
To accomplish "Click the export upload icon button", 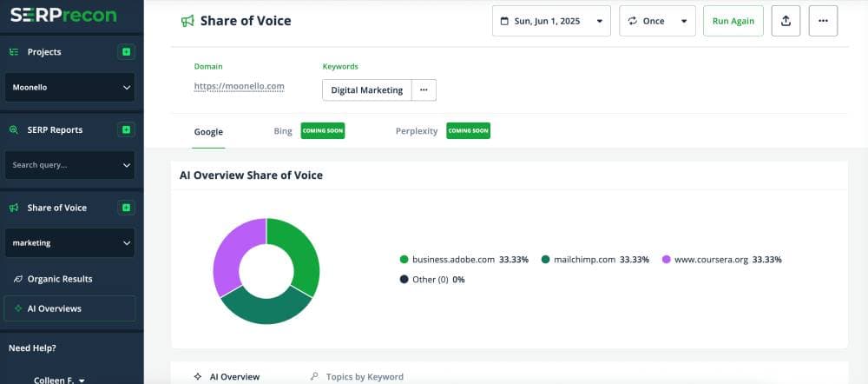I will tap(786, 21).
